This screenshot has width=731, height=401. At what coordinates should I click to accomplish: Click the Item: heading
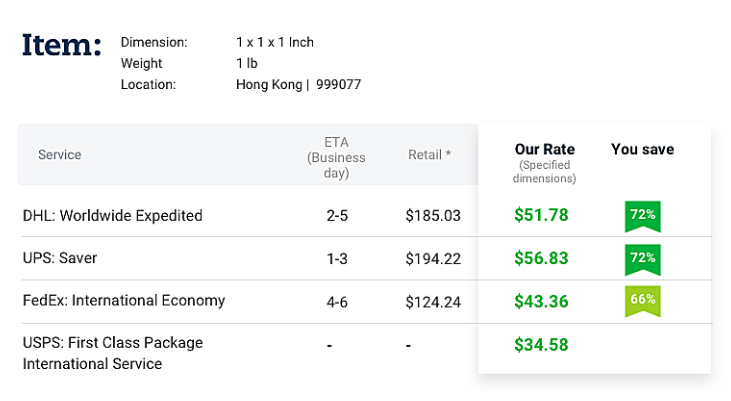coord(62,46)
